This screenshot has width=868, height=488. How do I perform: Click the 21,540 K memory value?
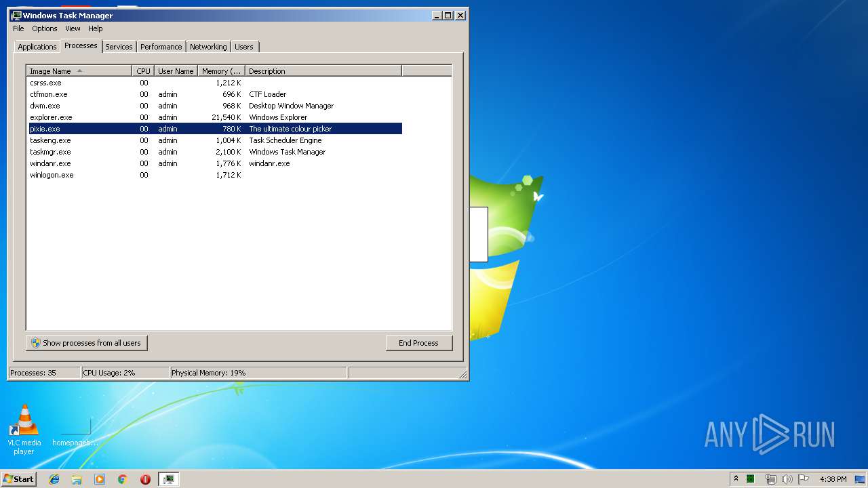coord(226,117)
